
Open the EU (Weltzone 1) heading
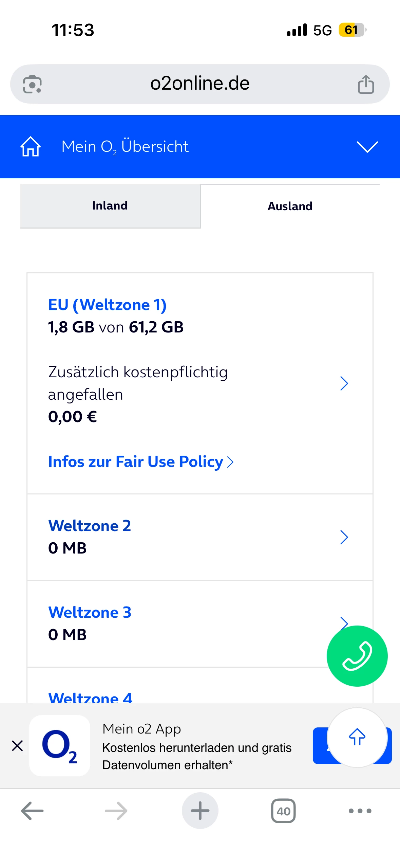107,305
